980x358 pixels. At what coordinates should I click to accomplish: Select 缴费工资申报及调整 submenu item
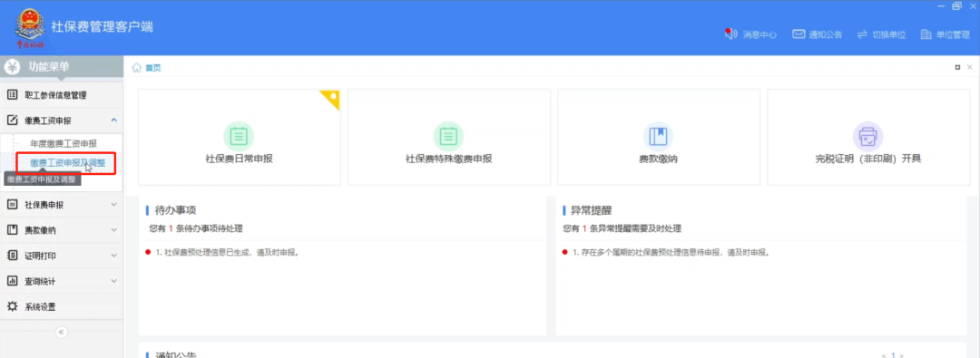[67, 163]
